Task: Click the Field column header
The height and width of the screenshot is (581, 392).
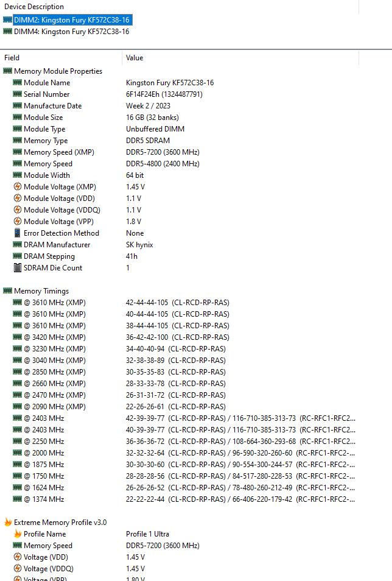Action: coord(61,57)
